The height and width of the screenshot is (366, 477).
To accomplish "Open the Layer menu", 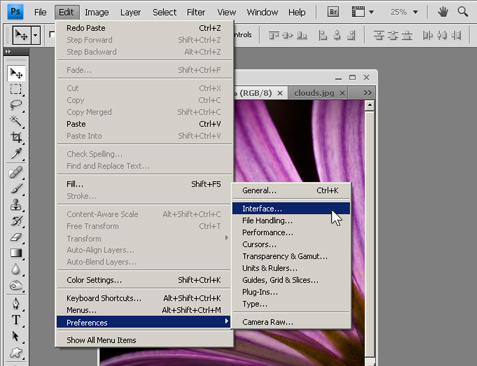I will point(130,12).
